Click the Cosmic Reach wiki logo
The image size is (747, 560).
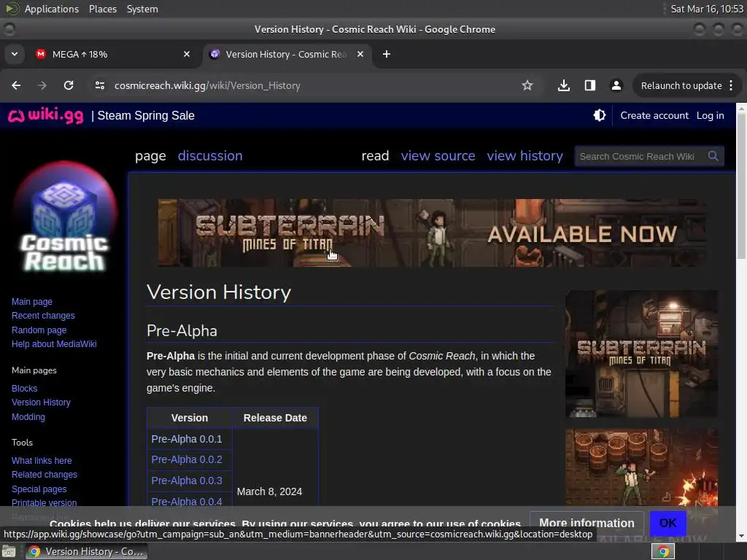pos(64,217)
